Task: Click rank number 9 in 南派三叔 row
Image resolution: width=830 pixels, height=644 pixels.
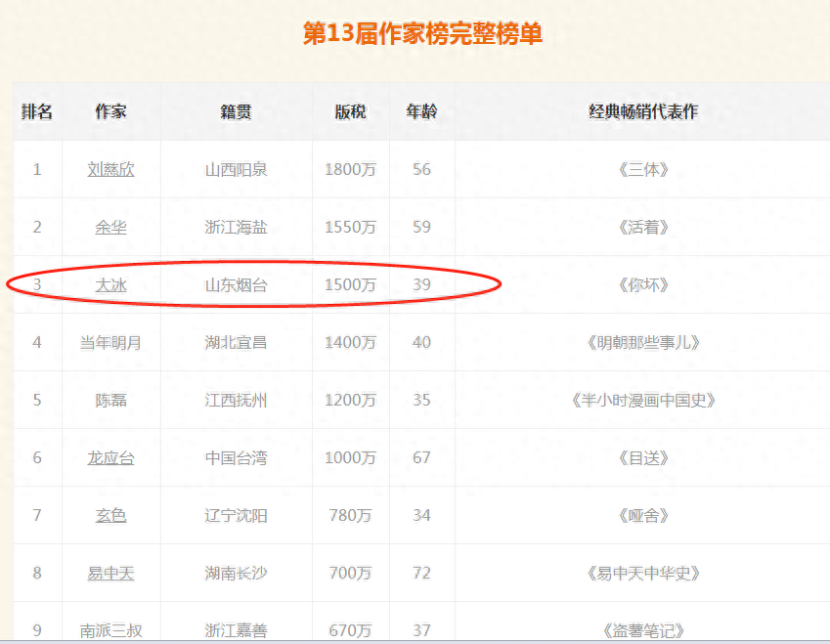Action: 37,630
